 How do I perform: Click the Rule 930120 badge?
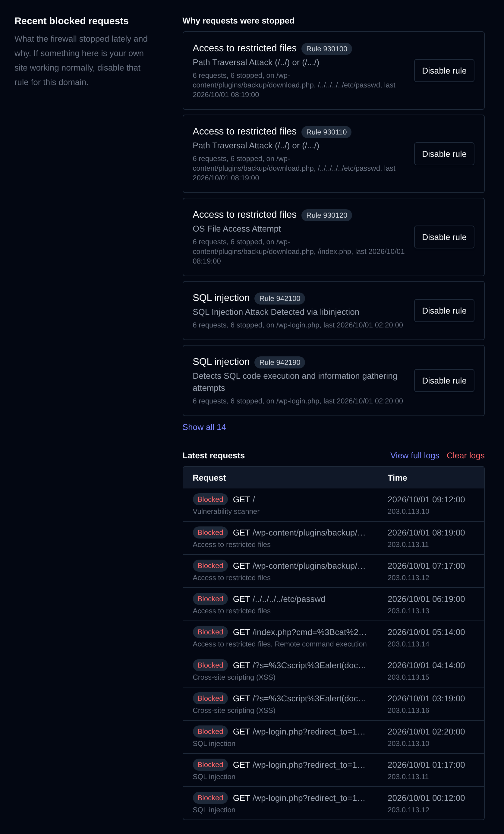(x=327, y=215)
